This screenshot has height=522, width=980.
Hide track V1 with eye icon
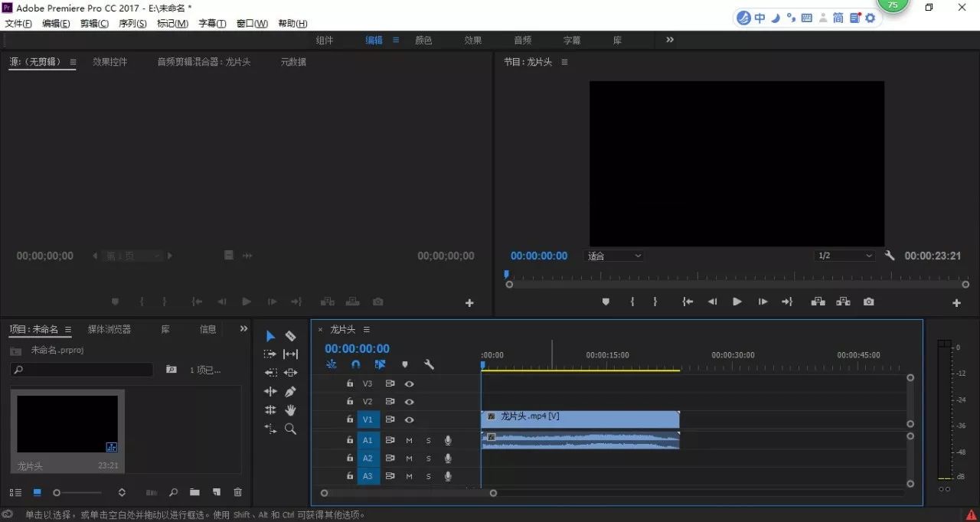tap(410, 419)
